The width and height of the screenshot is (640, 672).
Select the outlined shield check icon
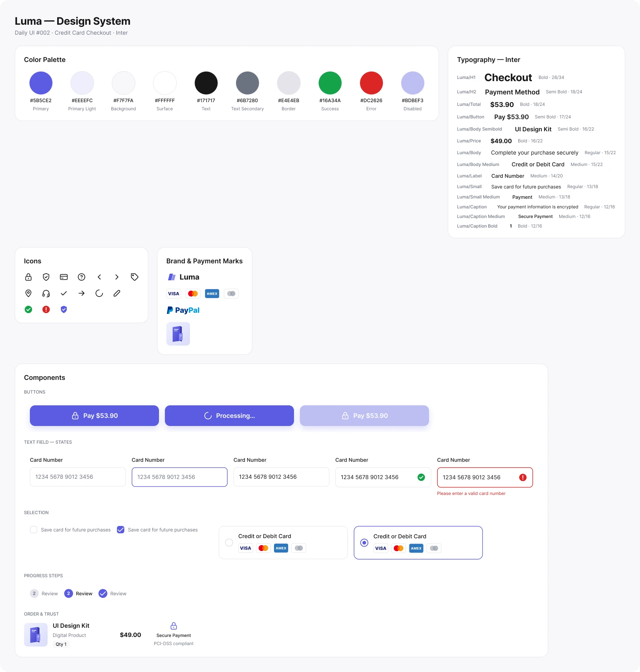click(46, 277)
